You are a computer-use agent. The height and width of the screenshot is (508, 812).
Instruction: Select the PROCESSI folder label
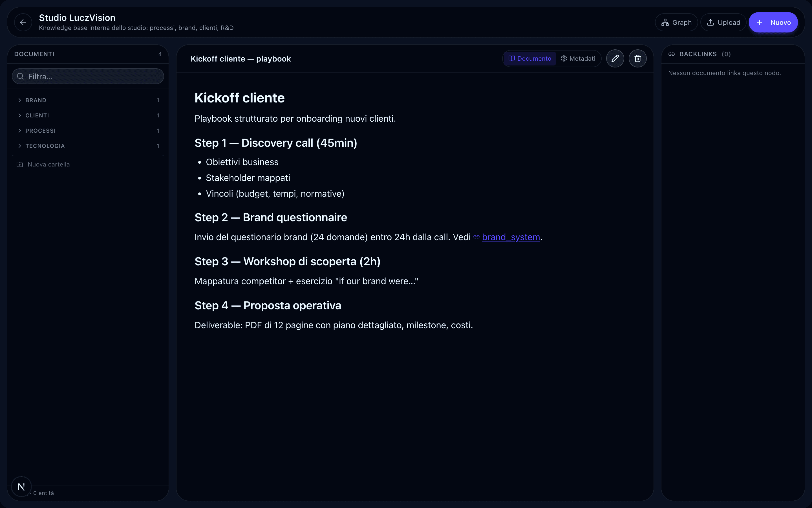pyautogui.click(x=41, y=130)
